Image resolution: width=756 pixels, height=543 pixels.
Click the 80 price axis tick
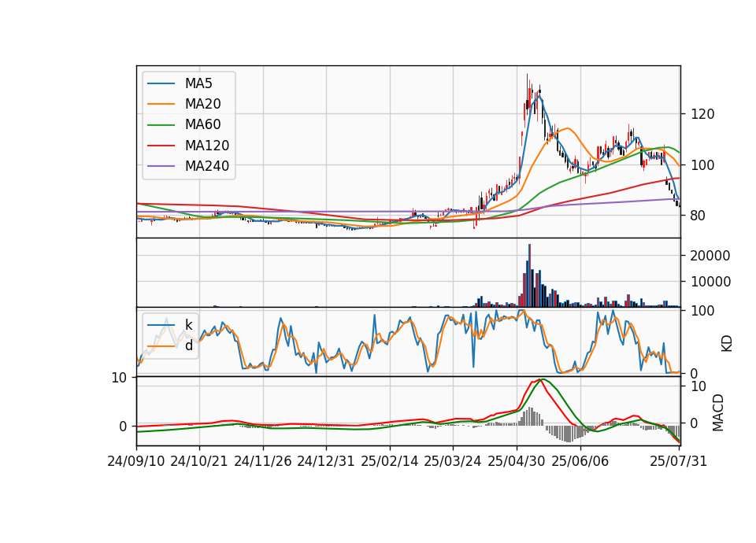699,216
